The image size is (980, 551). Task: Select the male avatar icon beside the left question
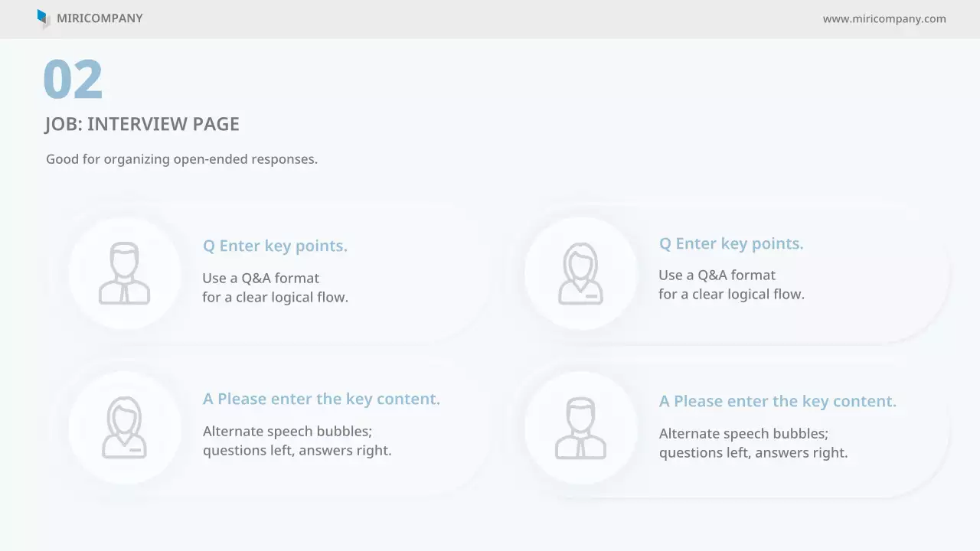pos(124,274)
